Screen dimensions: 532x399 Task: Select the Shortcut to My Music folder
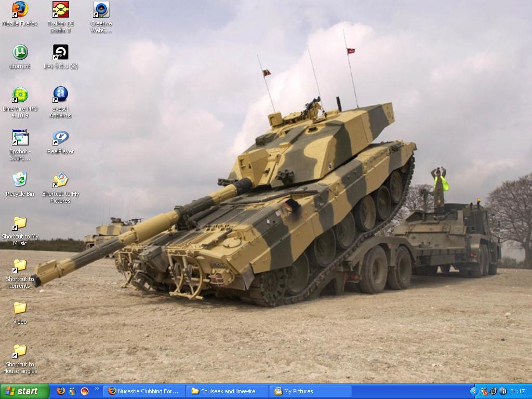tap(20, 223)
